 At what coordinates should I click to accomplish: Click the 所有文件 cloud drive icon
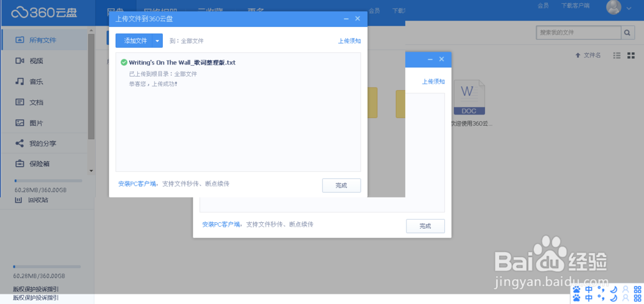[x=20, y=40]
